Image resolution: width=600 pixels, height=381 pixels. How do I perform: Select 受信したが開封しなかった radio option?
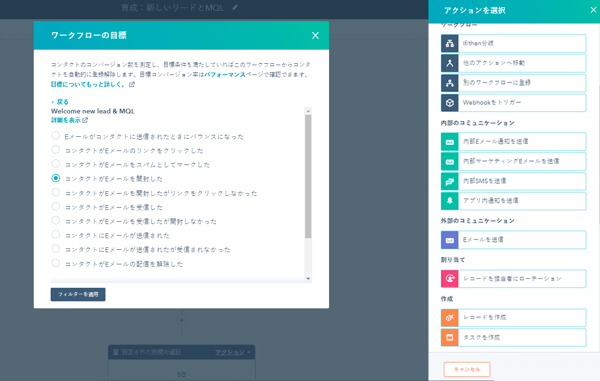(x=56, y=221)
